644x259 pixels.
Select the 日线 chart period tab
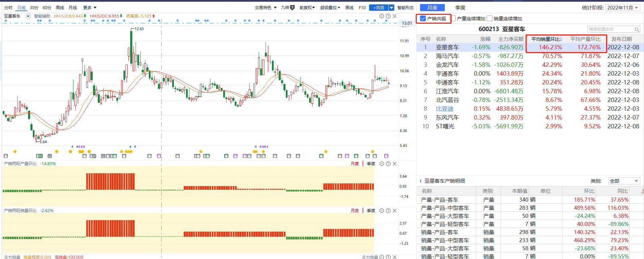(x=21, y=7)
